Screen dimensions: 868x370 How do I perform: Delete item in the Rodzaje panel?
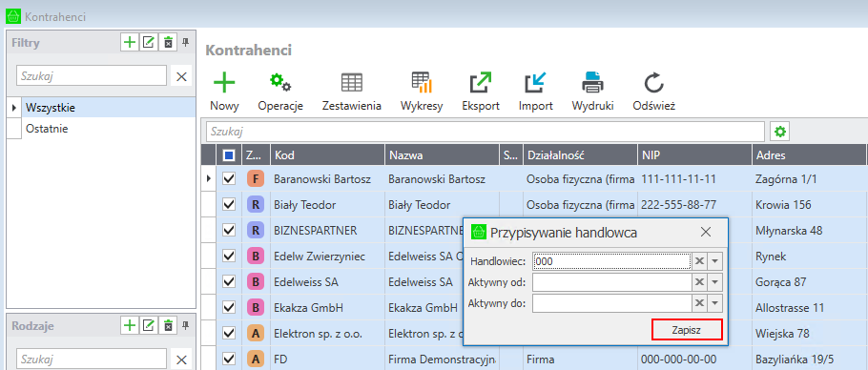[168, 325]
